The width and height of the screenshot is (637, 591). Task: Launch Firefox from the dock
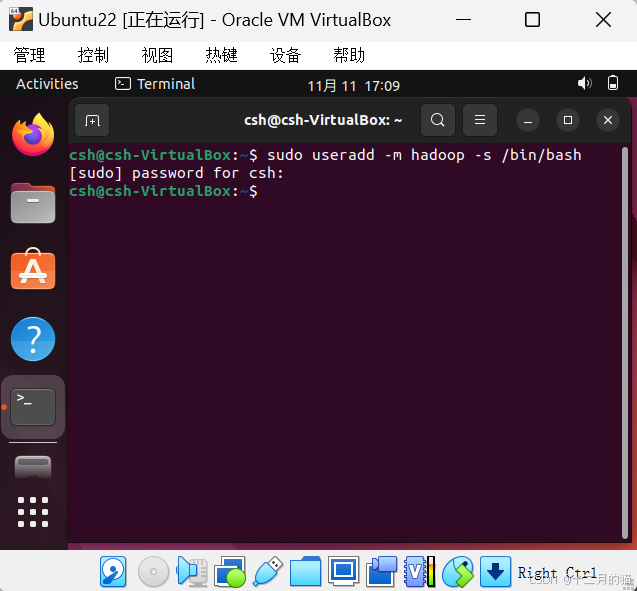tap(33, 134)
